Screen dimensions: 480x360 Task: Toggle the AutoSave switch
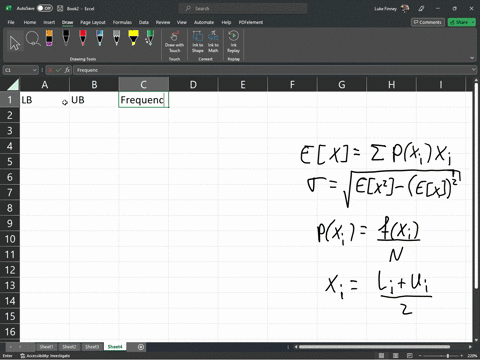coord(45,8)
